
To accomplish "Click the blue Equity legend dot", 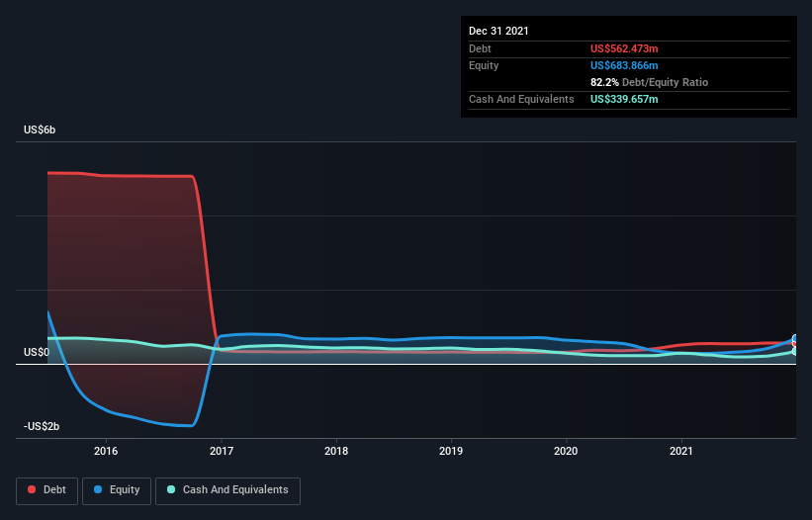I will click(98, 489).
